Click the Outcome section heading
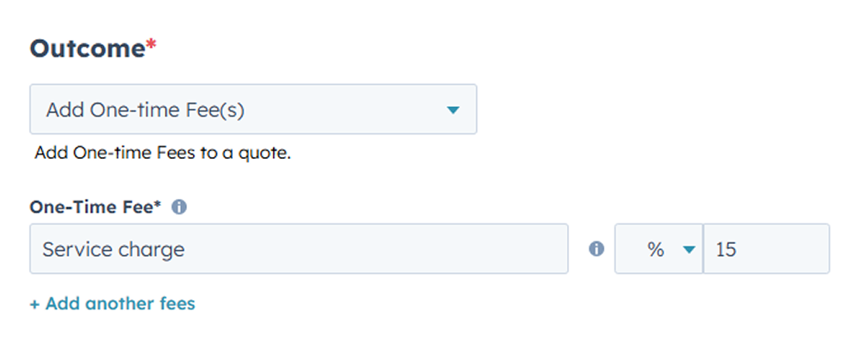This screenshot has width=868, height=340. (x=88, y=48)
